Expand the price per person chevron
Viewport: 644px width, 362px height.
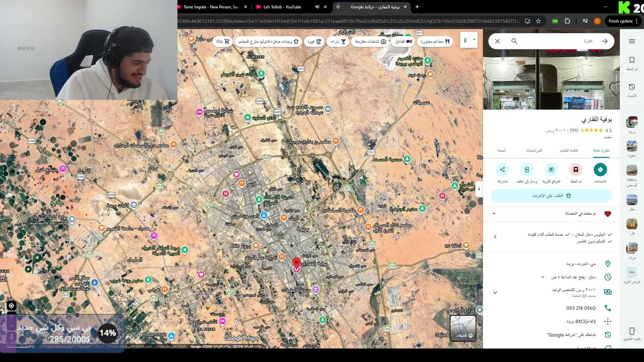point(495,293)
